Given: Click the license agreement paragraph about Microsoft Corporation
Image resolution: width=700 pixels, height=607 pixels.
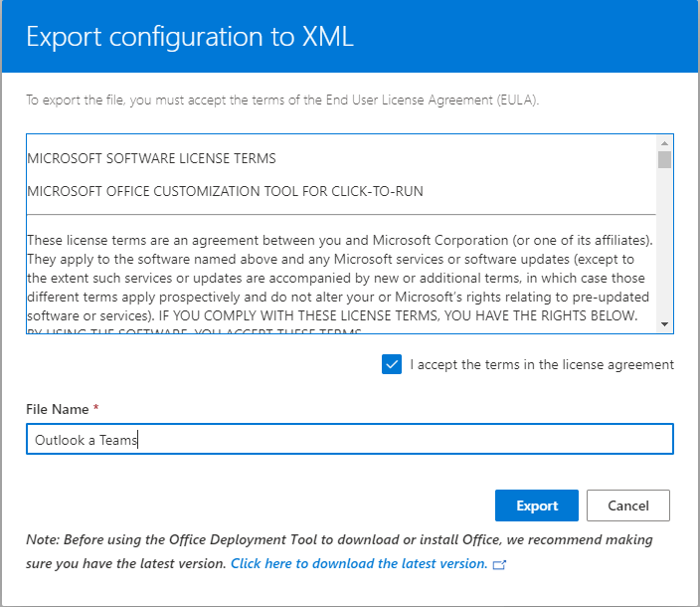Looking at the screenshot, I should (339, 278).
